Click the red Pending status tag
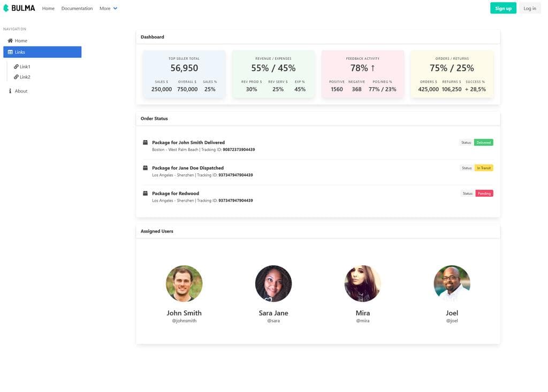 pyautogui.click(x=484, y=193)
